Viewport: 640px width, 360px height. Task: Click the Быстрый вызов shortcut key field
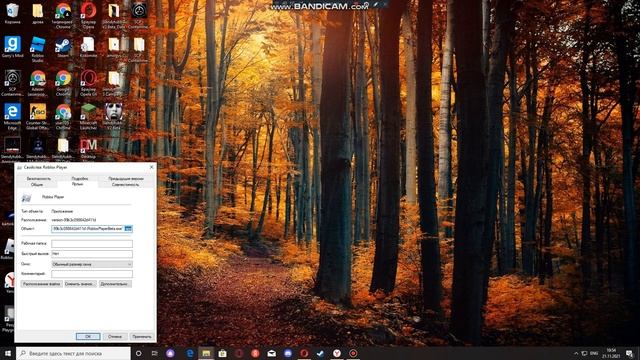coord(92,254)
